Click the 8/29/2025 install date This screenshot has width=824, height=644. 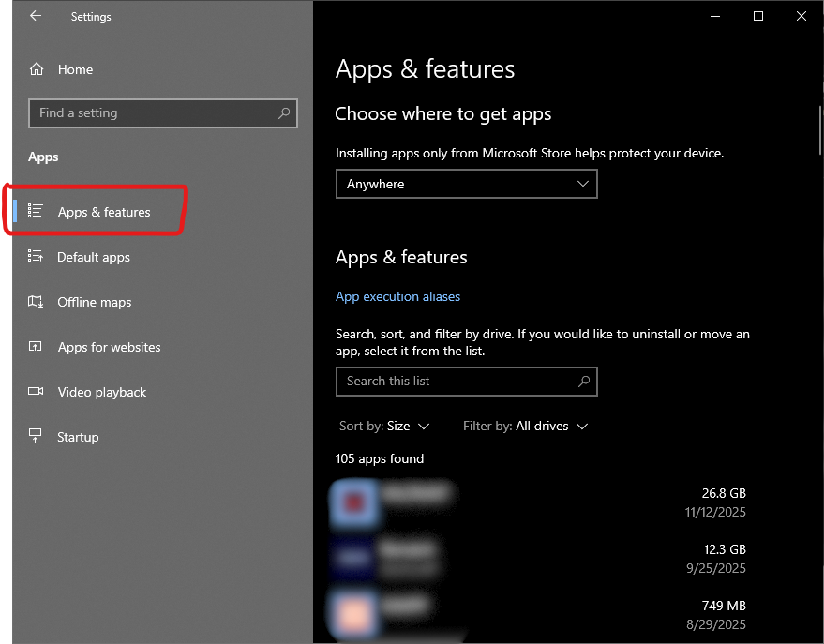click(x=716, y=624)
